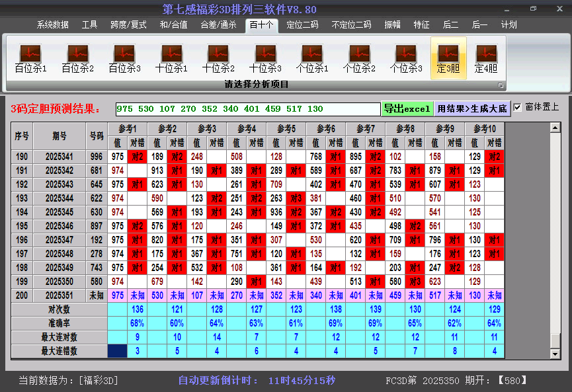Open the 振幅 menu tab
The height and width of the screenshot is (392, 572).
point(393,25)
